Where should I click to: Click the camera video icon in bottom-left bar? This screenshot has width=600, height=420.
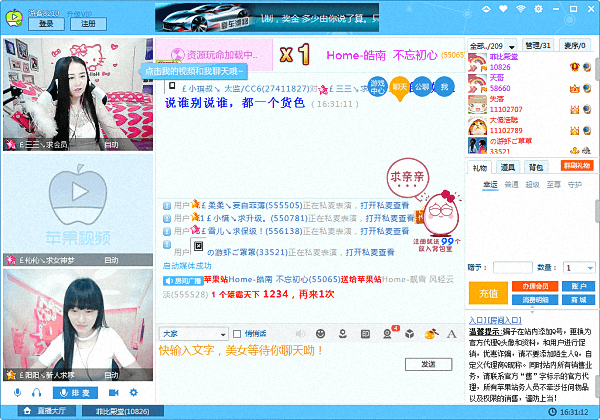tap(113, 393)
